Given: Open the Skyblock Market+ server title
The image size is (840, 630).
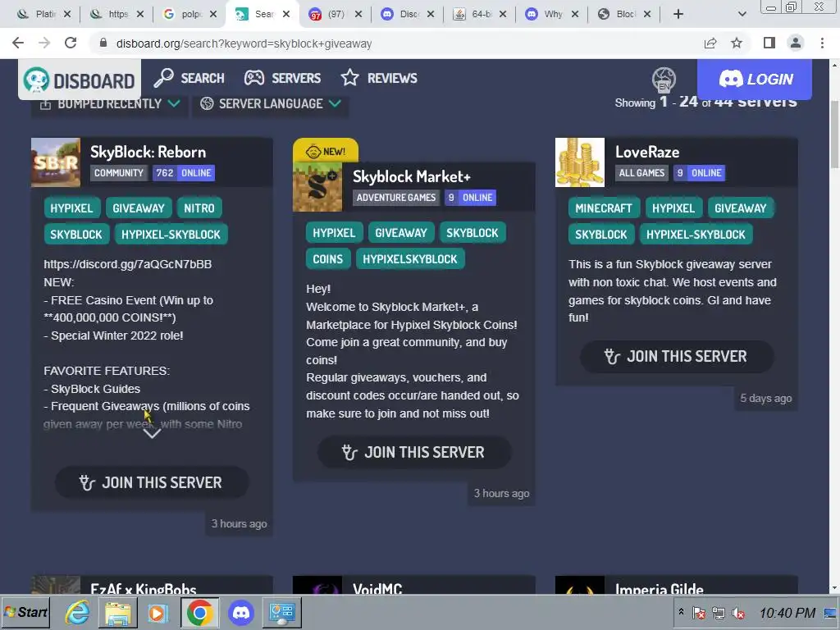Looking at the screenshot, I should 412,177.
